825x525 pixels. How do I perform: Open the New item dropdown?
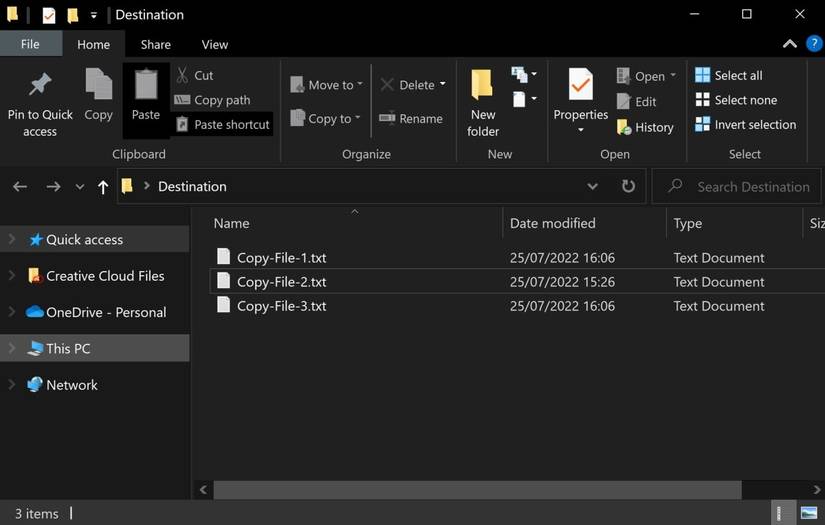pos(524,74)
